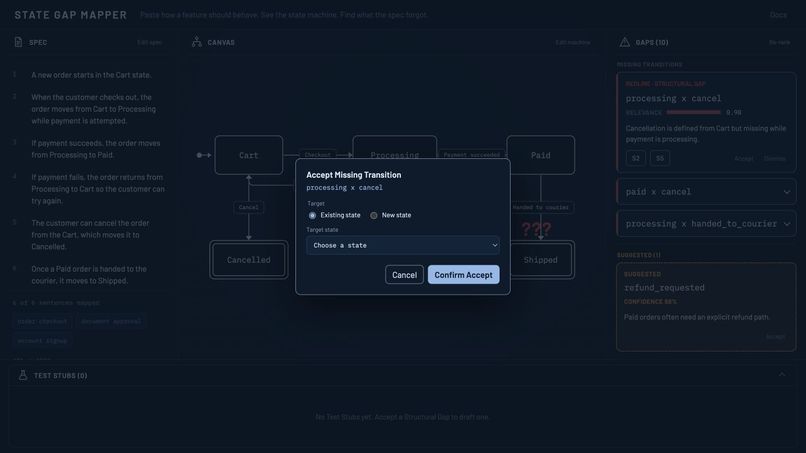The image size is (806, 453).
Task: Click the Canvas panel hierarchy icon
Action: coord(197,42)
